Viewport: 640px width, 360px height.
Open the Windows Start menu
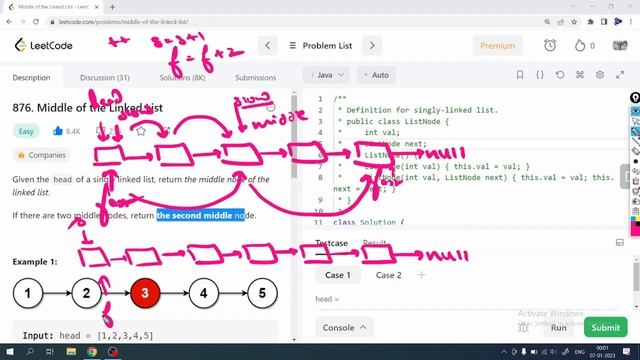[10, 351]
